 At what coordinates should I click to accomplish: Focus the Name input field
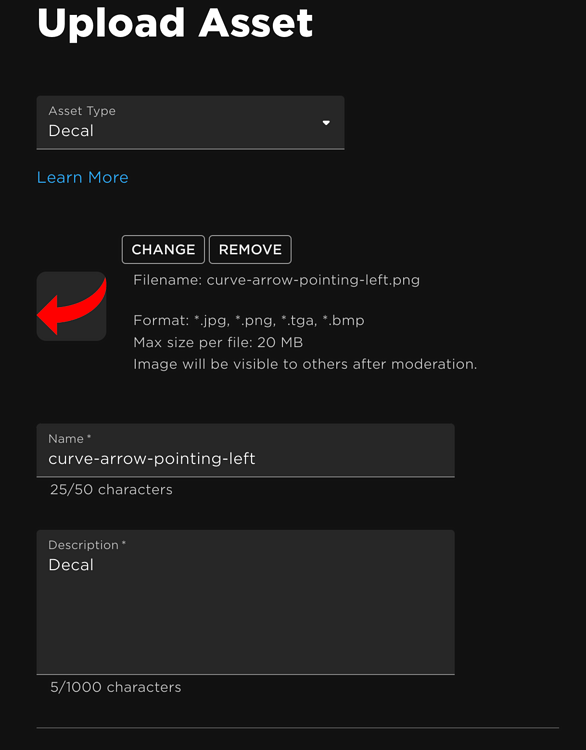pos(245,450)
